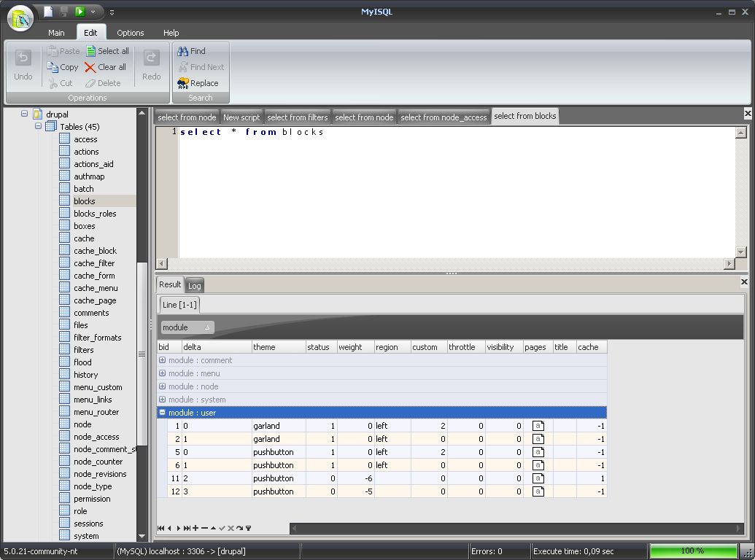Switch to the select from node_access tab
Image resolution: width=755 pixels, height=560 pixels.
pyautogui.click(x=444, y=117)
